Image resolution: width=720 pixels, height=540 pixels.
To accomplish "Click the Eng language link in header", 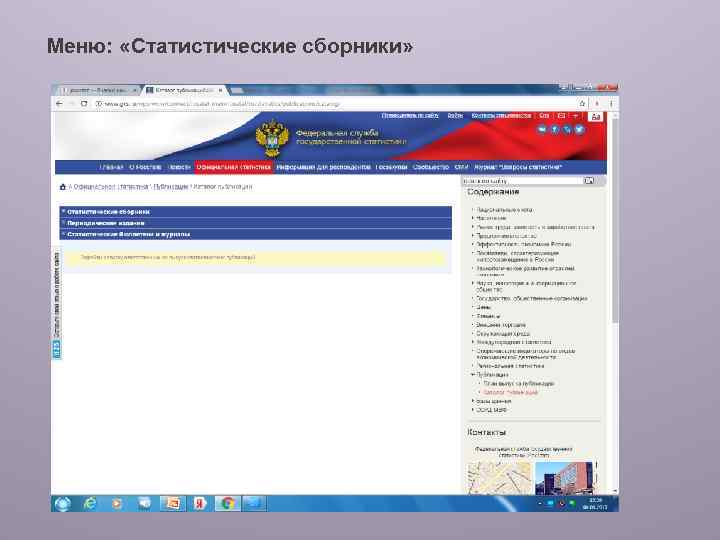I will click(544, 116).
